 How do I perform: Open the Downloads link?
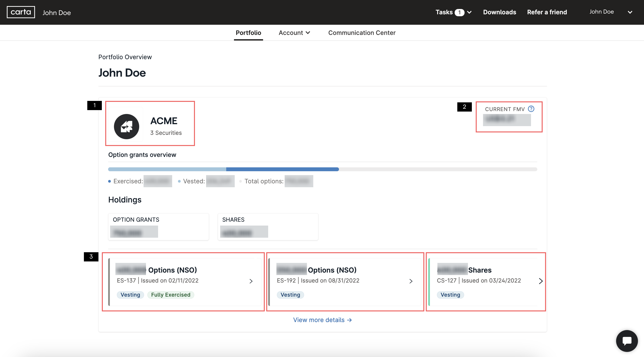click(499, 12)
